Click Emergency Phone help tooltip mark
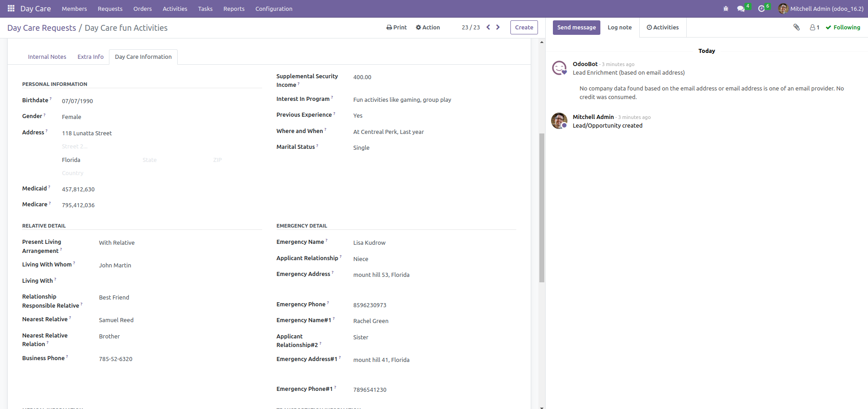The width and height of the screenshot is (868, 409). (x=328, y=303)
